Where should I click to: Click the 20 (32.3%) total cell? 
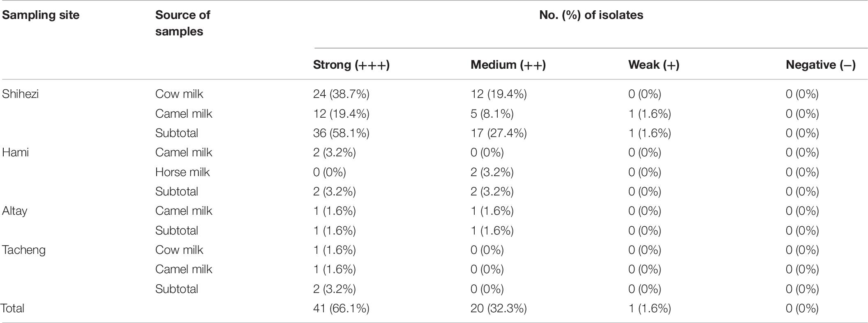tap(499, 309)
